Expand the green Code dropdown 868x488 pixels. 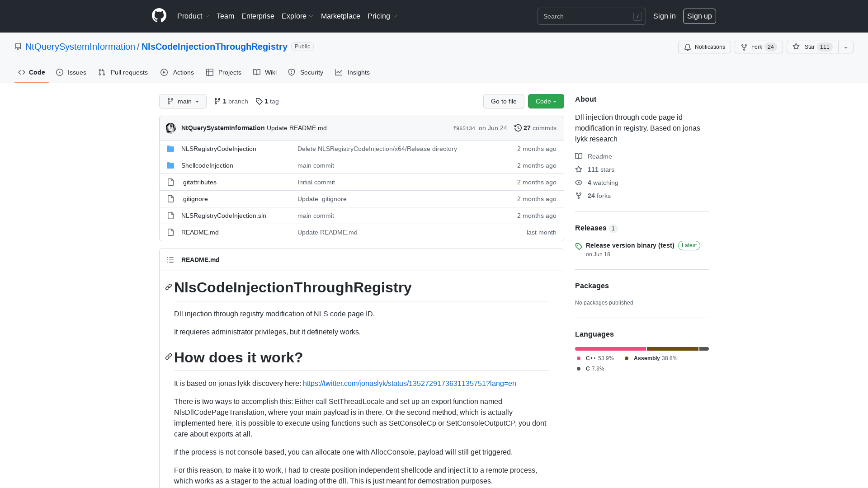tap(546, 101)
